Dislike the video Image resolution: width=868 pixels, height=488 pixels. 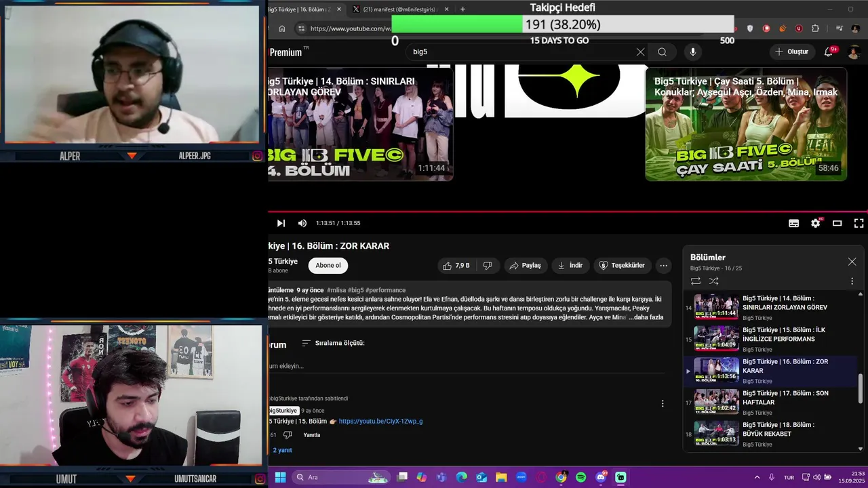pyautogui.click(x=487, y=266)
